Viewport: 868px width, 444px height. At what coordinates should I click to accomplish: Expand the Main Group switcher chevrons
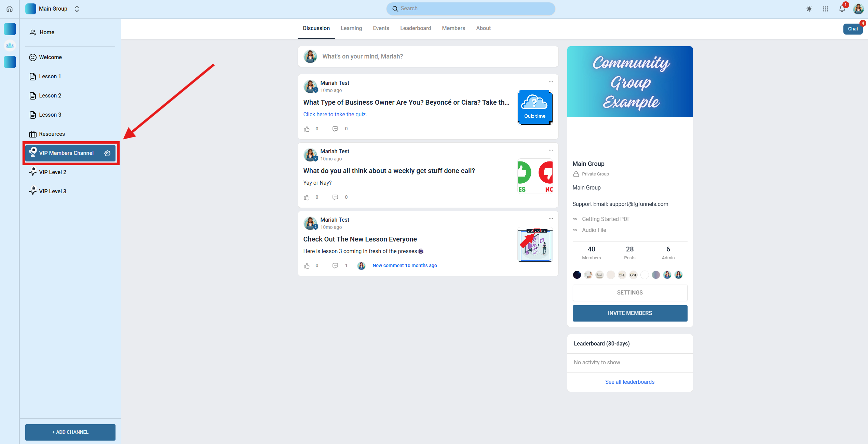[77, 9]
